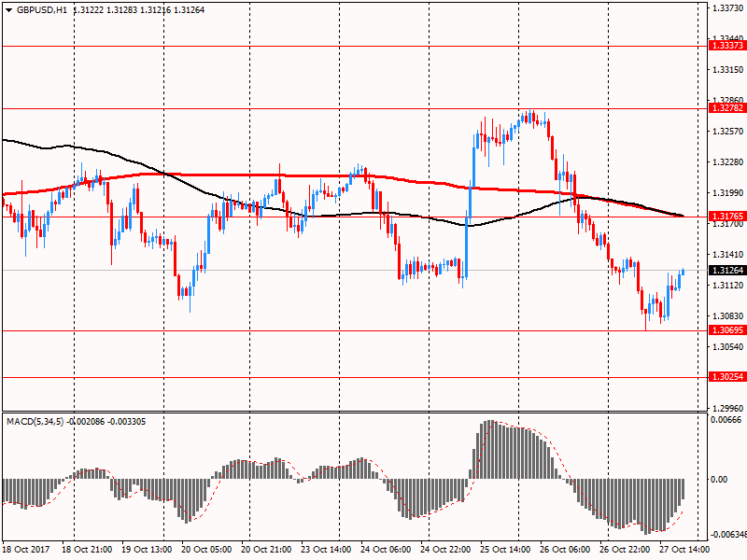Select the 1.30695 red price level label
Image resolution: width=747 pixels, height=560 pixels.
[x=727, y=330]
